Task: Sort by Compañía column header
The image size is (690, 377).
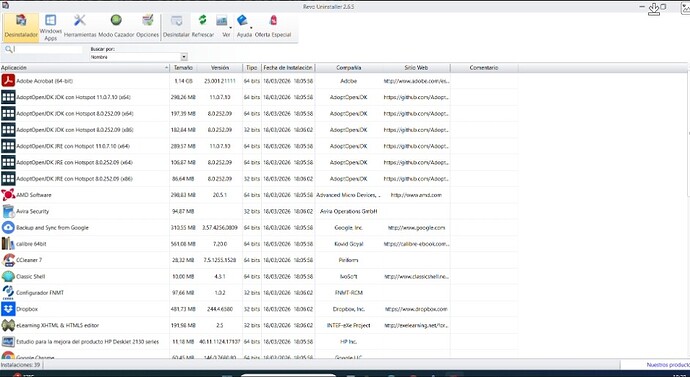Action: click(349, 68)
